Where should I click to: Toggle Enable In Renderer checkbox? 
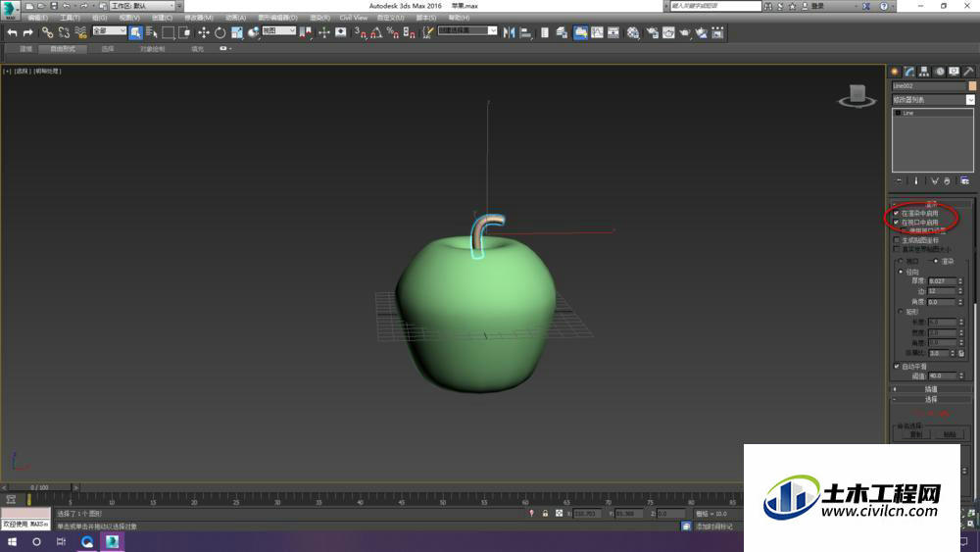(897, 213)
